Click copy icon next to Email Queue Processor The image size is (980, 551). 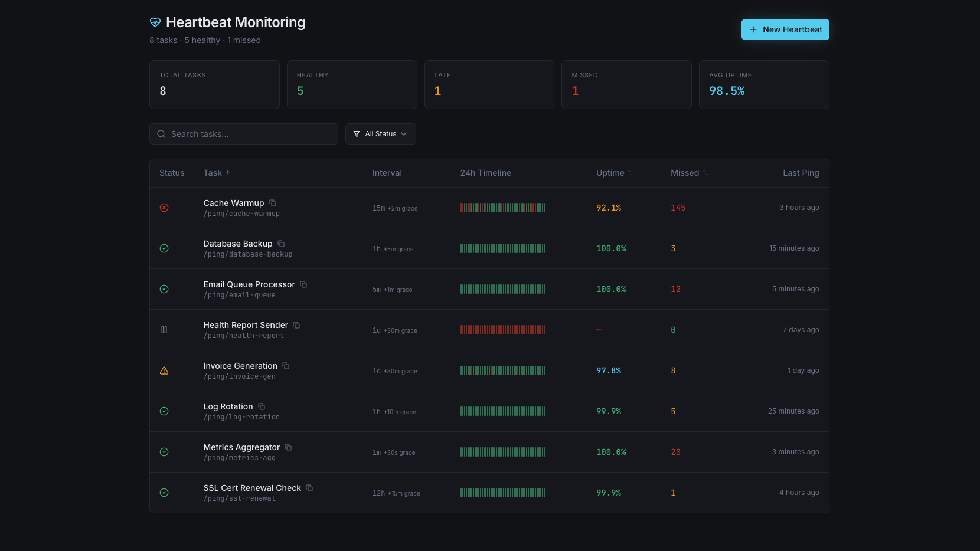pos(303,284)
